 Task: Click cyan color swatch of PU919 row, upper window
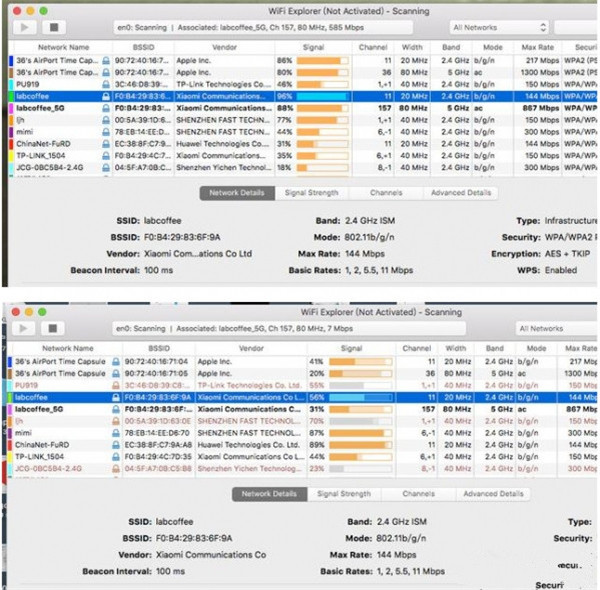click(11, 84)
